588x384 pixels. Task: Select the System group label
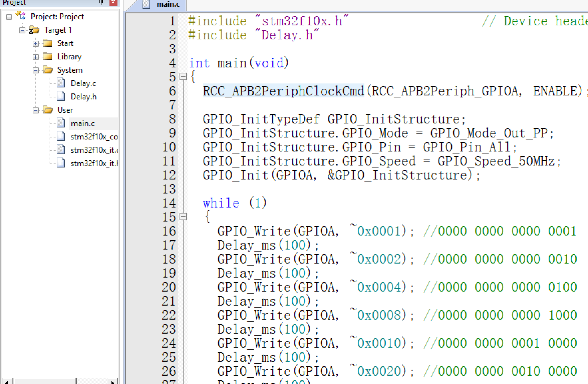click(x=70, y=70)
